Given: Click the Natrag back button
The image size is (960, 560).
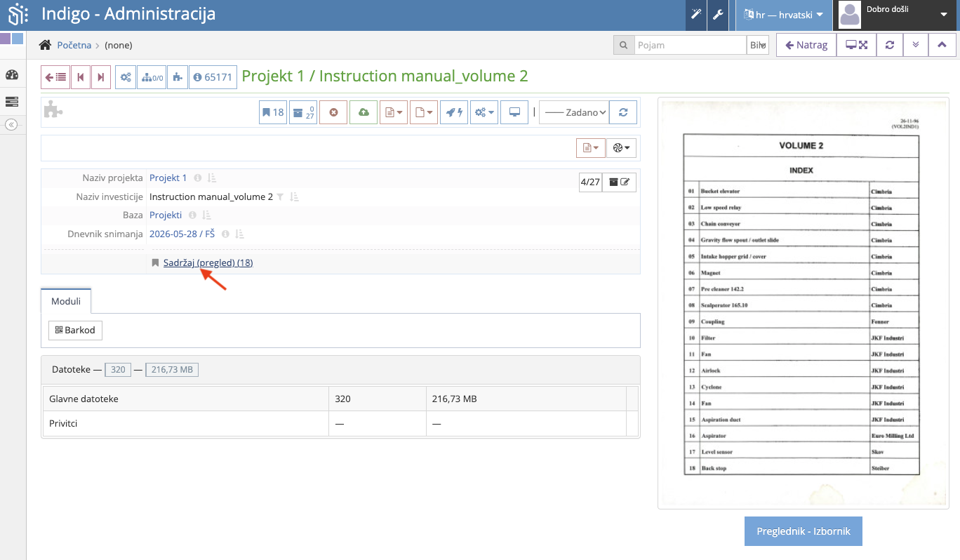Looking at the screenshot, I should [x=806, y=45].
